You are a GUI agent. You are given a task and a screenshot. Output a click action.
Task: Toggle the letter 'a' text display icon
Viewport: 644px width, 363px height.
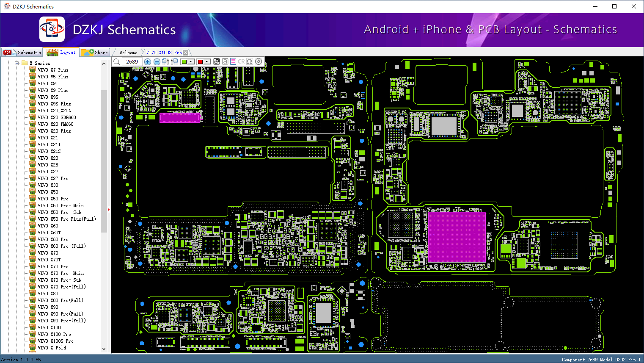point(225,62)
